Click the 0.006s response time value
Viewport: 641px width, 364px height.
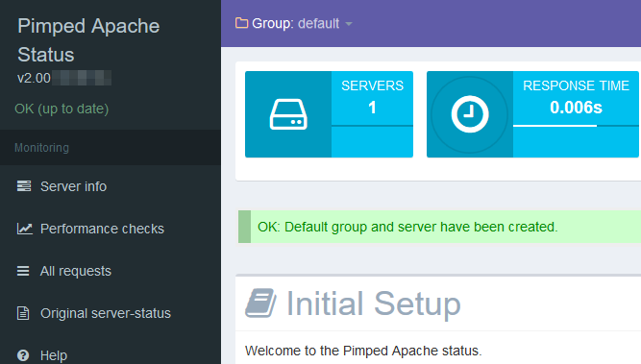[x=576, y=108]
